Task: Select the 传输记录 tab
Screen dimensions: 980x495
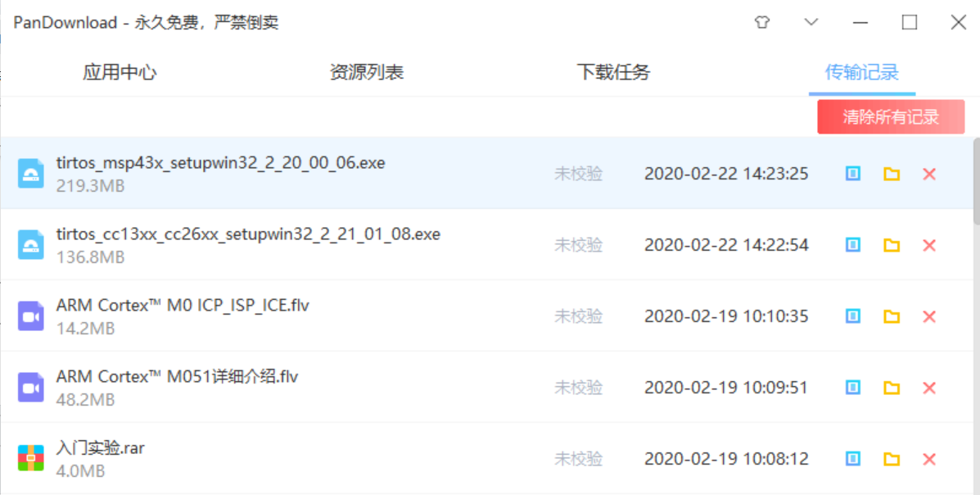Action: tap(862, 73)
